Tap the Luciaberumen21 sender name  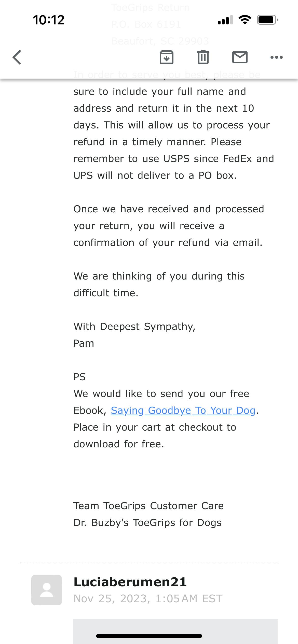pyautogui.click(x=130, y=582)
